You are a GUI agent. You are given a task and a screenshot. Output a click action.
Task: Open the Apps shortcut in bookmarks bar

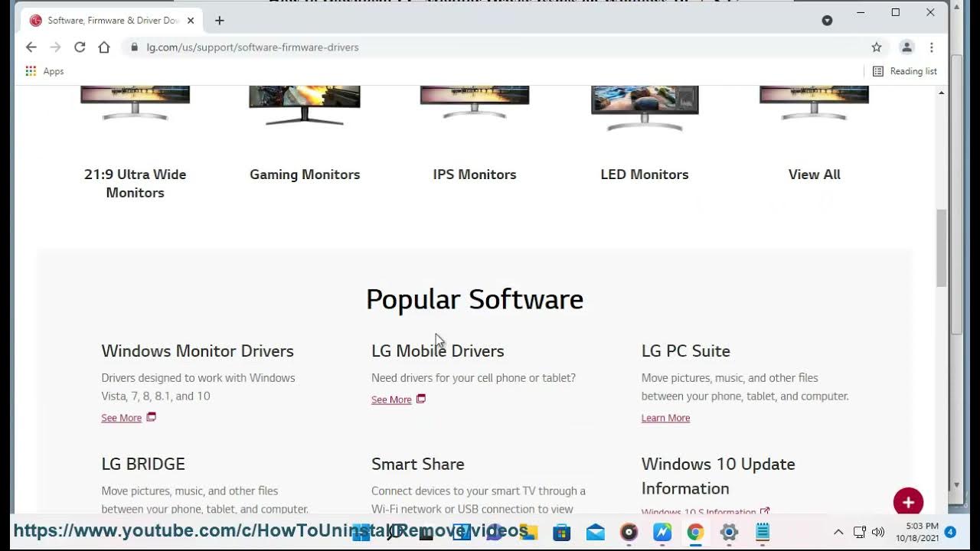[x=44, y=71]
